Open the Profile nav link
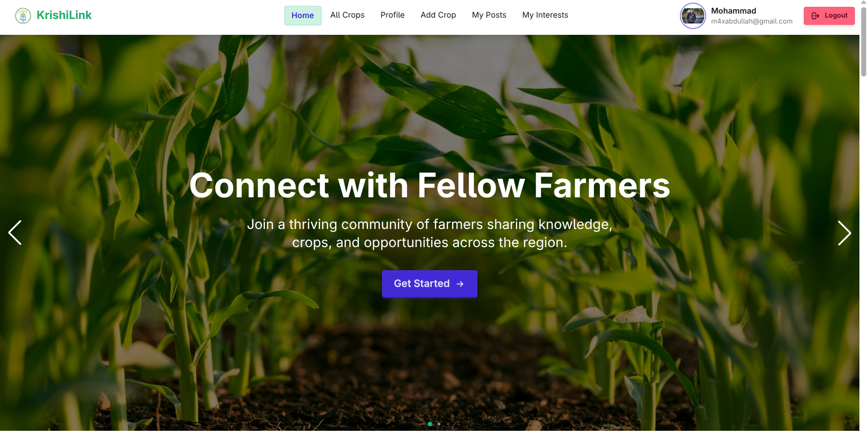This screenshot has height=448, width=868. click(392, 15)
